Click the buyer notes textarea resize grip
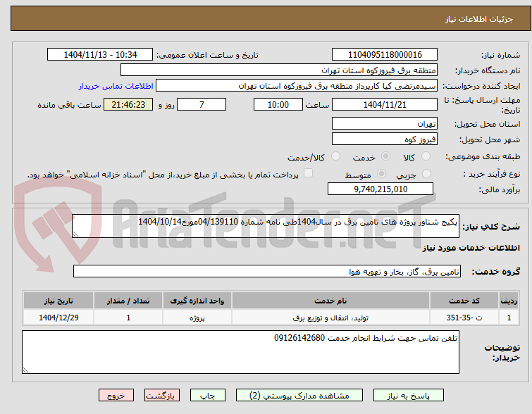 (x=25, y=370)
